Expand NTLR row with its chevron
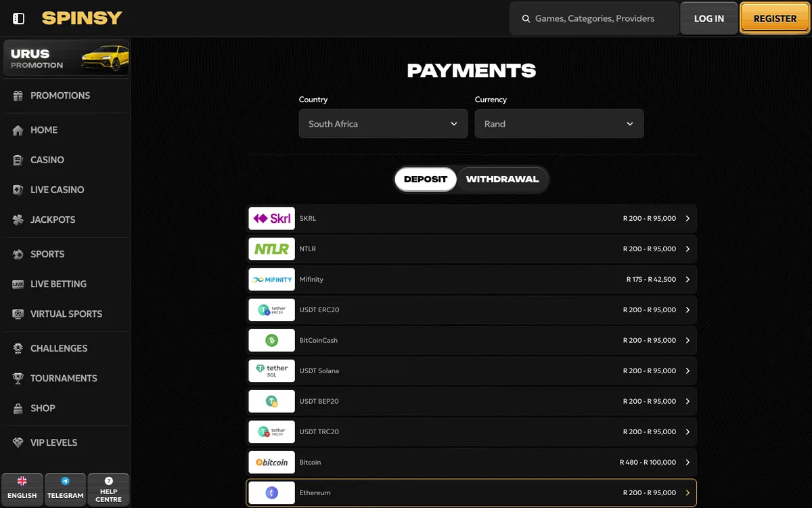 tap(687, 249)
